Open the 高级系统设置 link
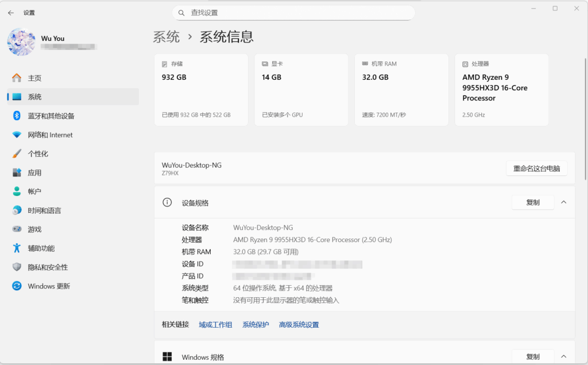Image resolution: width=588 pixels, height=365 pixels. [299, 325]
